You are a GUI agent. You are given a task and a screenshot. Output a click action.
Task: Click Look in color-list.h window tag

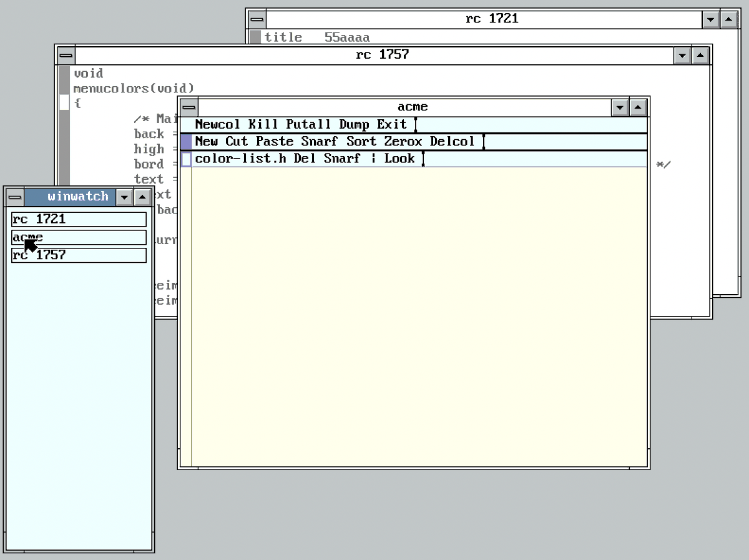tap(399, 159)
